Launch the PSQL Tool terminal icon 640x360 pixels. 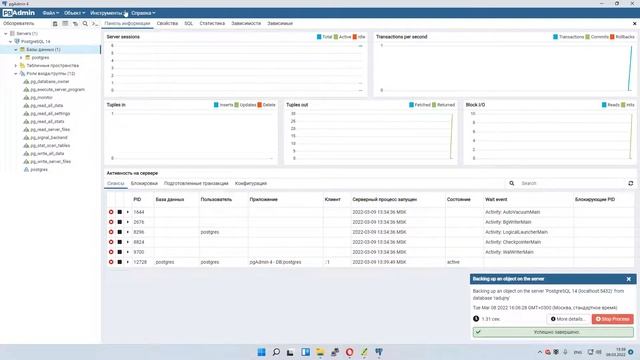coord(95,24)
